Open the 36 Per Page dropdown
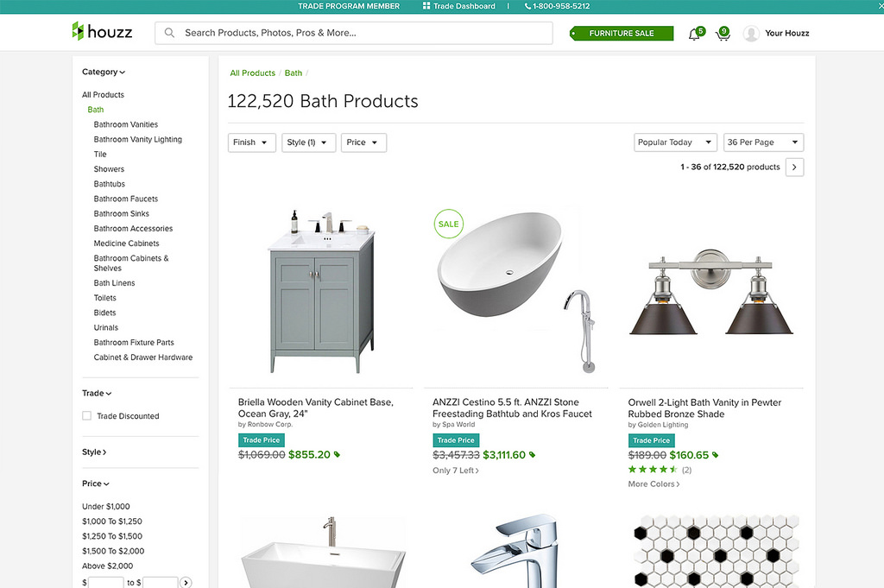This screenshot has width=884, height=588. [763, 142]
